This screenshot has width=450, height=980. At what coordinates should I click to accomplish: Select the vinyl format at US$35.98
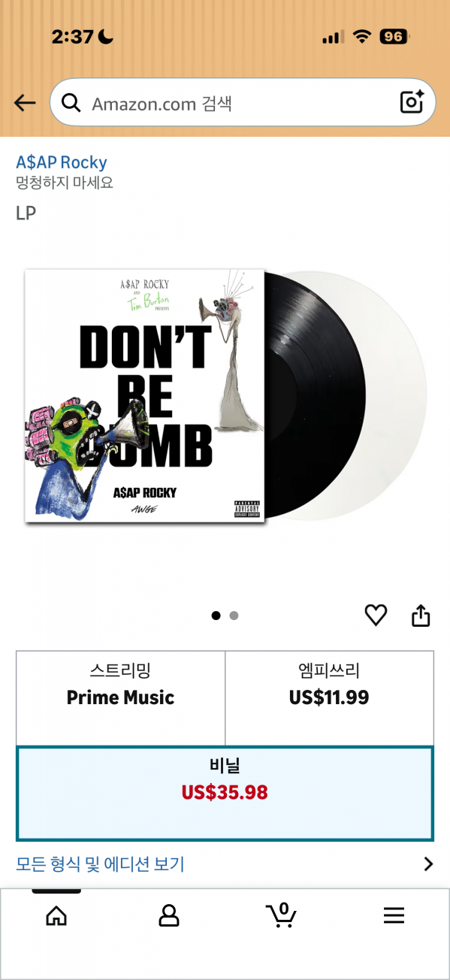tap(225, 793)
